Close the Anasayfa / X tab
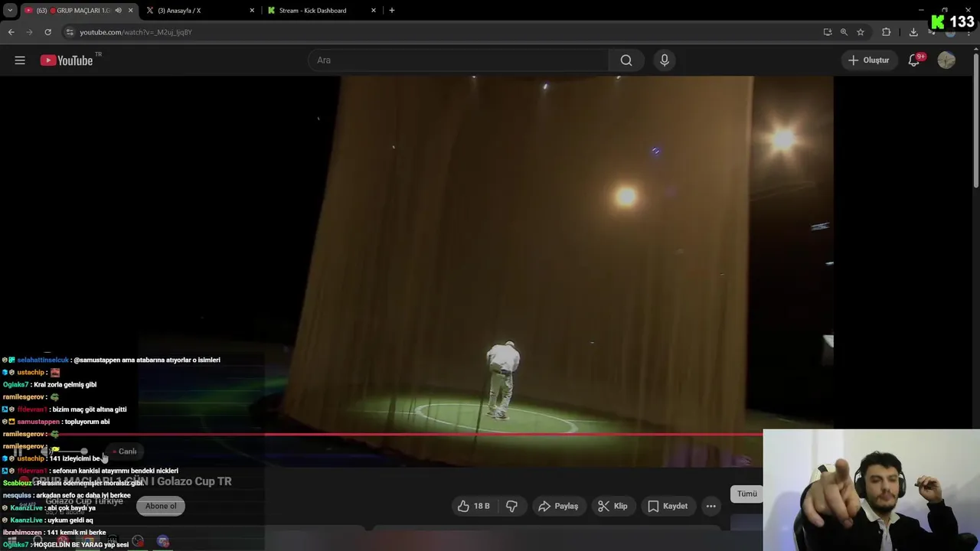This screenshot has height=551, width=980. pyautogui.click(x=252, y=11)
